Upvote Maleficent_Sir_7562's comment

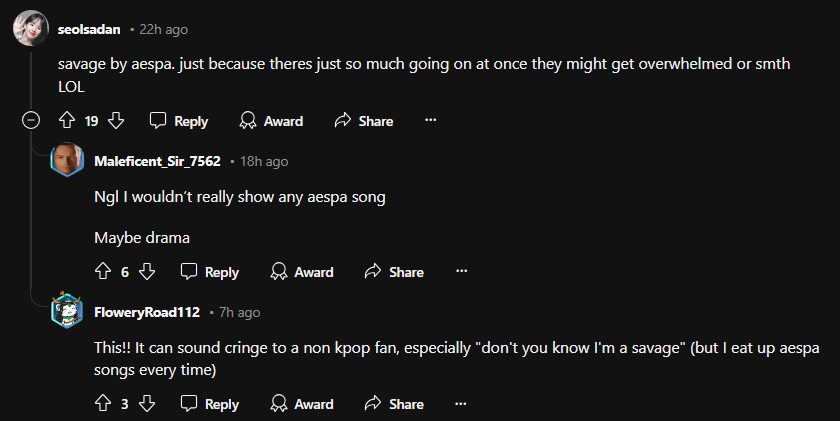[102, 272]
